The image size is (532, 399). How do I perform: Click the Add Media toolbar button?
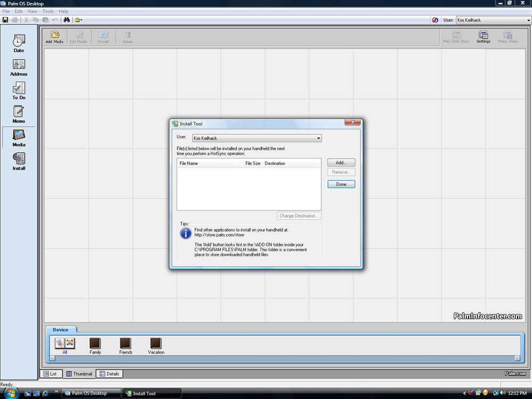pyautogui.click(x=55, y=37)
